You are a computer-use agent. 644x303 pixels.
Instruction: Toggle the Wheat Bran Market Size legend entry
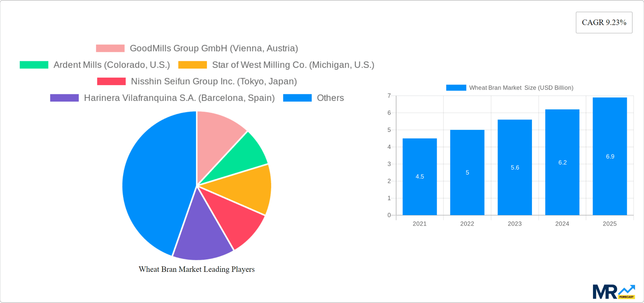pyautogui.click(x=521, y=88)
